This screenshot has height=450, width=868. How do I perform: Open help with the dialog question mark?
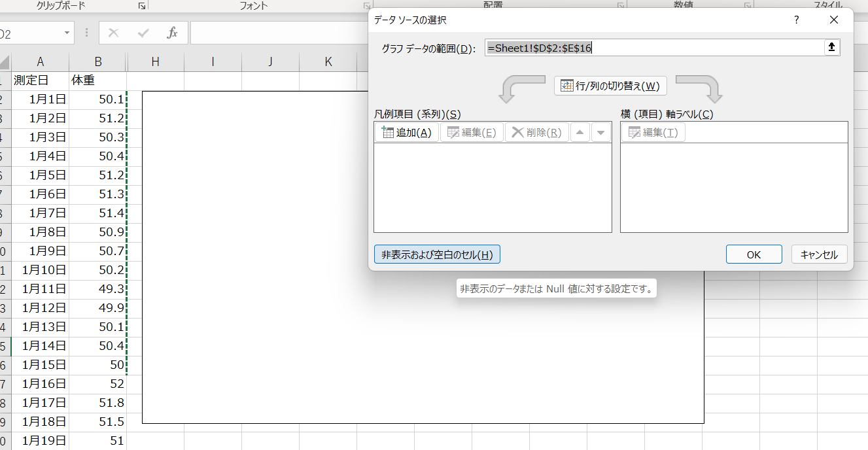point(796,20)
